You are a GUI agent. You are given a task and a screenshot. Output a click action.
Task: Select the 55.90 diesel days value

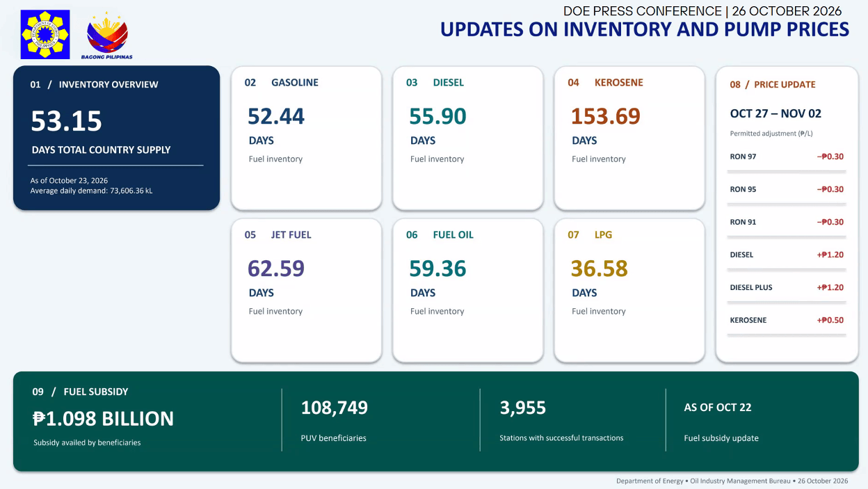437,116
